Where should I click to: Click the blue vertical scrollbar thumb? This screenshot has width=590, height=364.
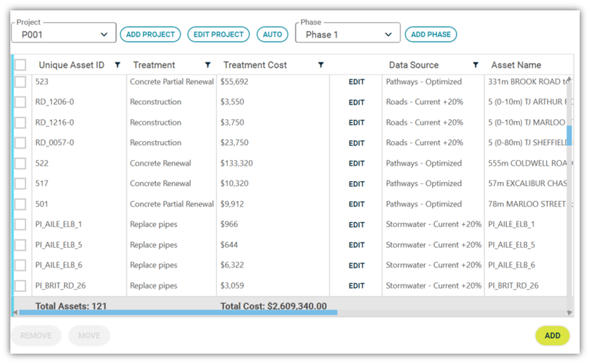pos(569,135)
